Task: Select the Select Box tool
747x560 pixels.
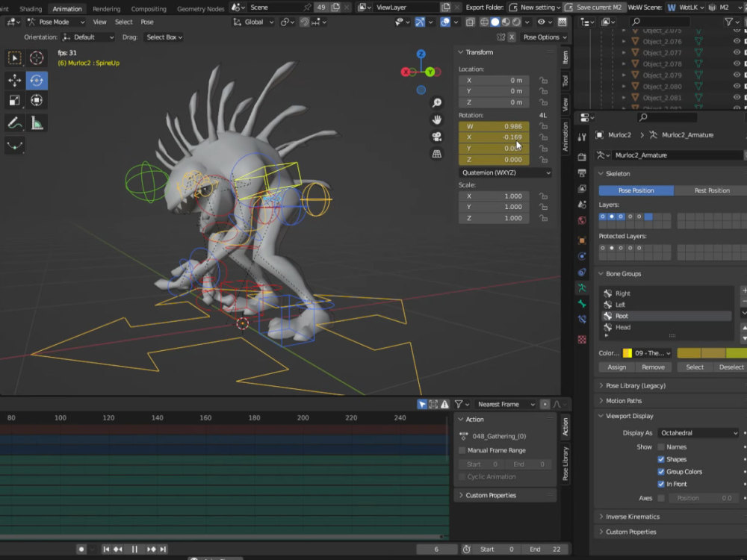Action: [14, 58]
